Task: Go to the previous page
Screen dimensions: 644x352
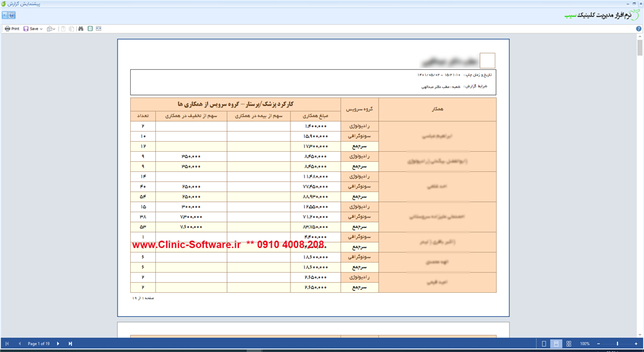Action: tap(19, 343)
